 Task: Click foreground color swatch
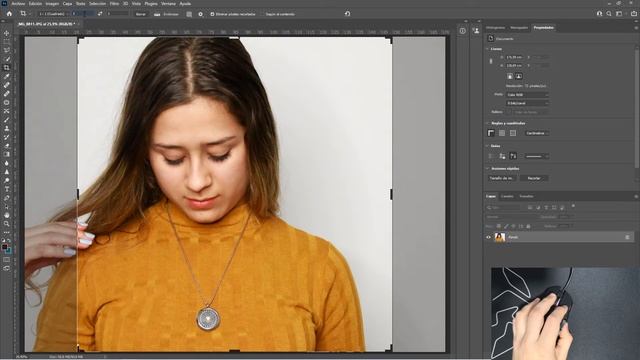point(4,247)
